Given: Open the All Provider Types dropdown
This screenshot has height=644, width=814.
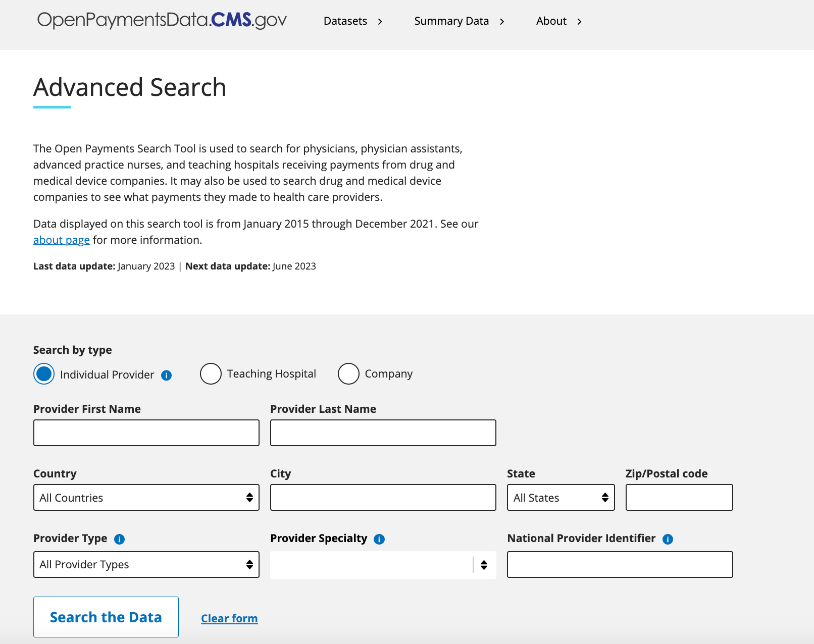Looking at the screenshot, I should 146,564.
